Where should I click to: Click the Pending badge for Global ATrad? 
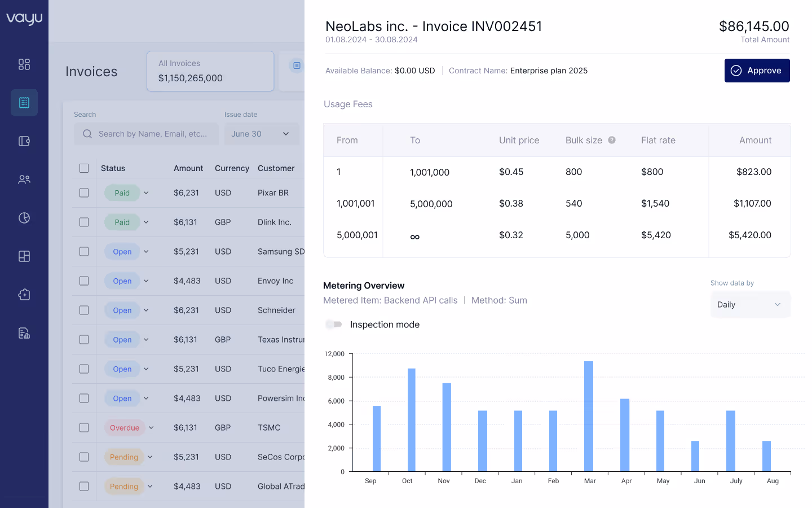(x=124, y=487)
